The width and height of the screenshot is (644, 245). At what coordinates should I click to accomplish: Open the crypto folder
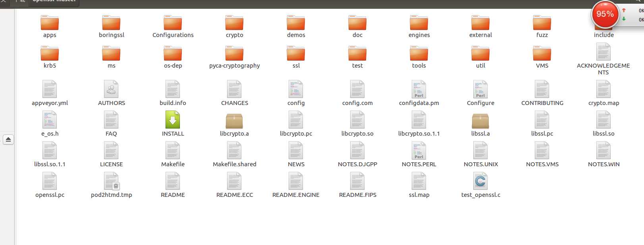point(234,23)
